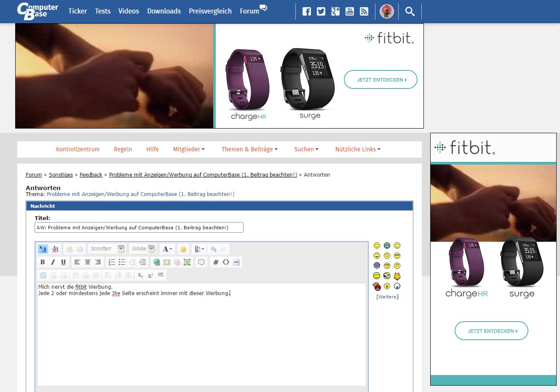Screen dimensions: 560x392
Task: Insert an email link
Action: tap(167, 262)
